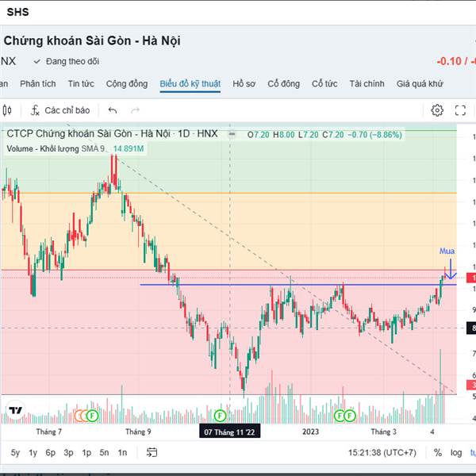Set range to 5n

(104, 453)
